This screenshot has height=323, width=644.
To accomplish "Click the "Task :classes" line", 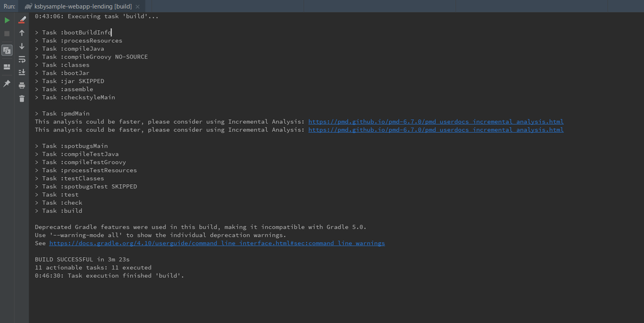I will point(62,65).
